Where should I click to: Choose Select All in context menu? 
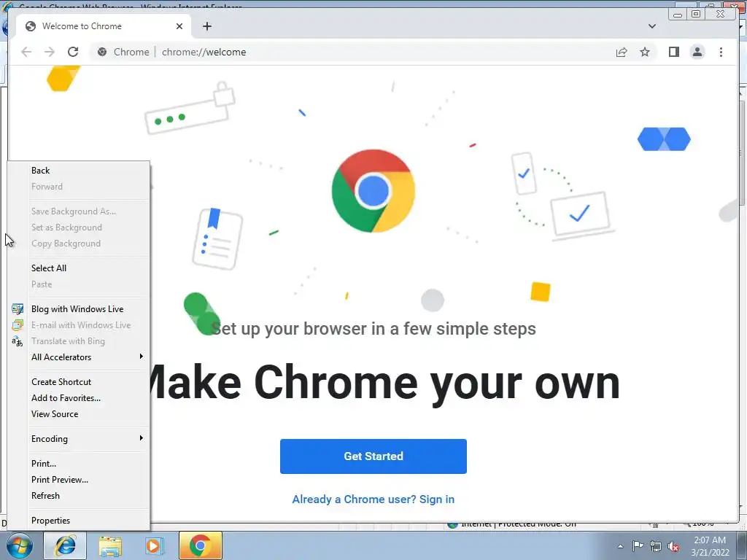78,268
